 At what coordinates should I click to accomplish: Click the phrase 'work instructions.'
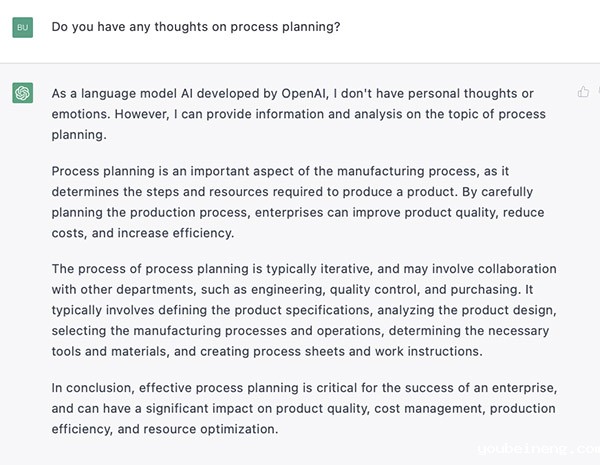point(429,351)
